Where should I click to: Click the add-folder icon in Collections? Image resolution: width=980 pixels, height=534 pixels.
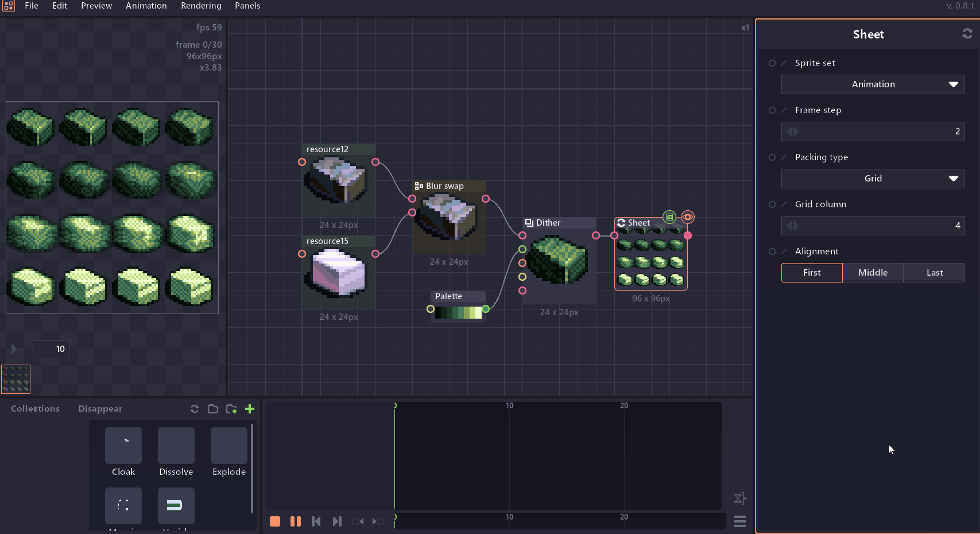click(231, 409)
